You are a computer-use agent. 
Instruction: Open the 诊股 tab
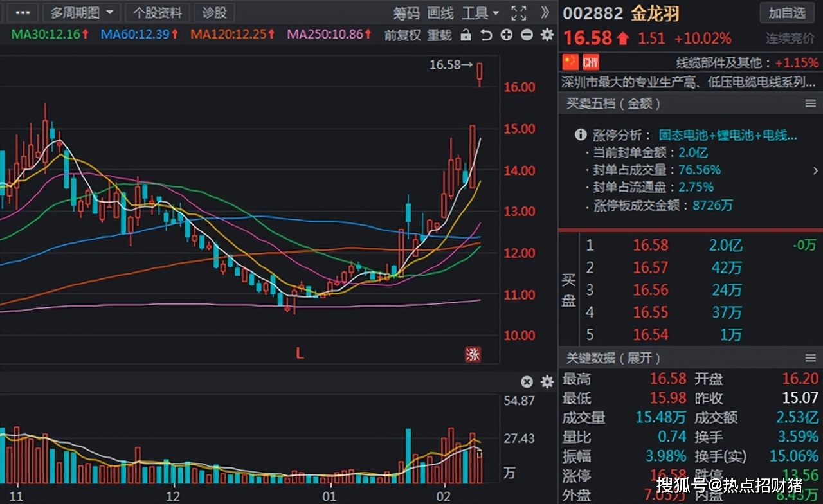tap(214, 12)
